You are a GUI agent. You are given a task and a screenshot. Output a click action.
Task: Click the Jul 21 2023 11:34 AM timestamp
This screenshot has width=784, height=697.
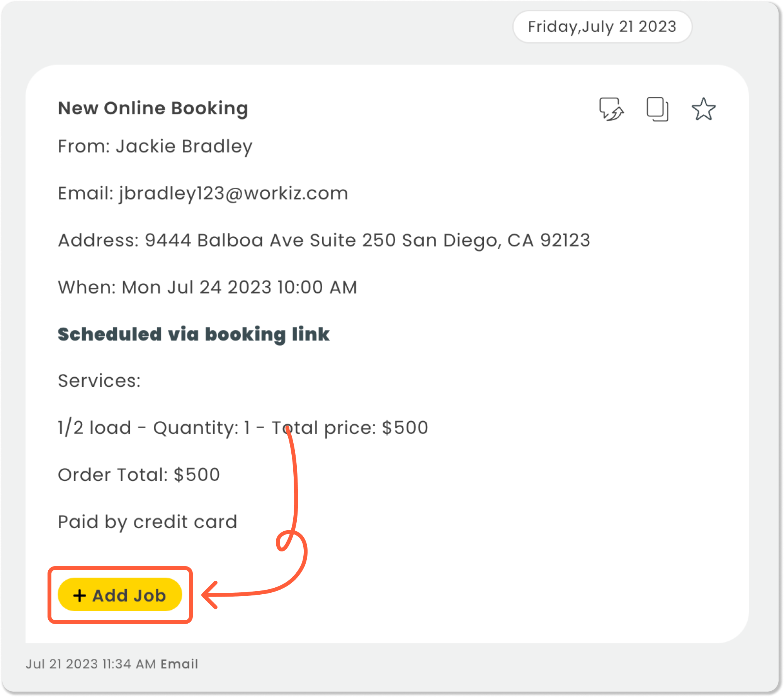91,664
